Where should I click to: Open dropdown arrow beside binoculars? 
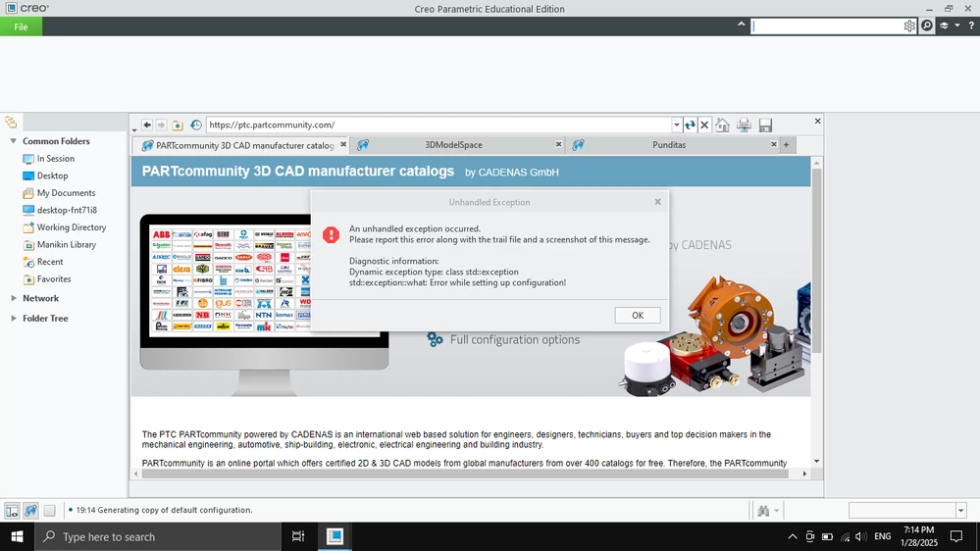(776, 511)
